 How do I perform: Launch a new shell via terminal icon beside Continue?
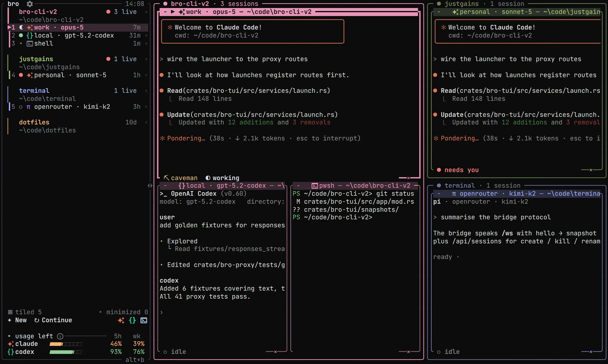[x=144, y=320]
